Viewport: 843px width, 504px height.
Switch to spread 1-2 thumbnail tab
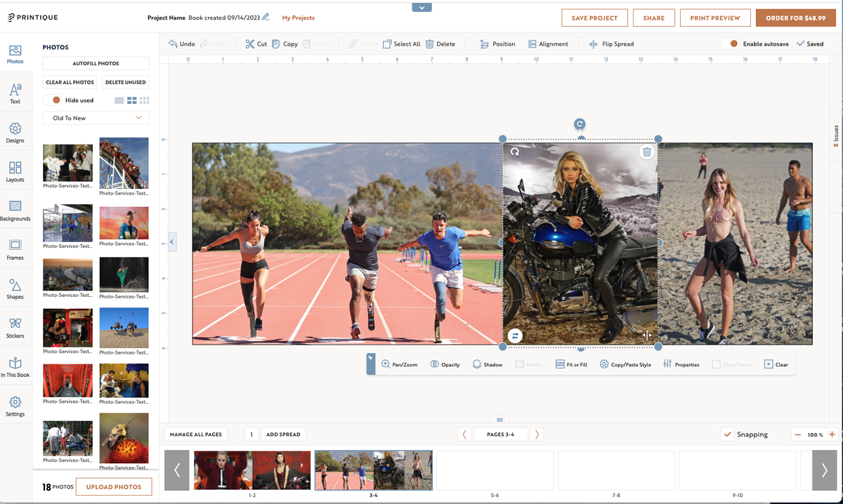pos(251,470)
